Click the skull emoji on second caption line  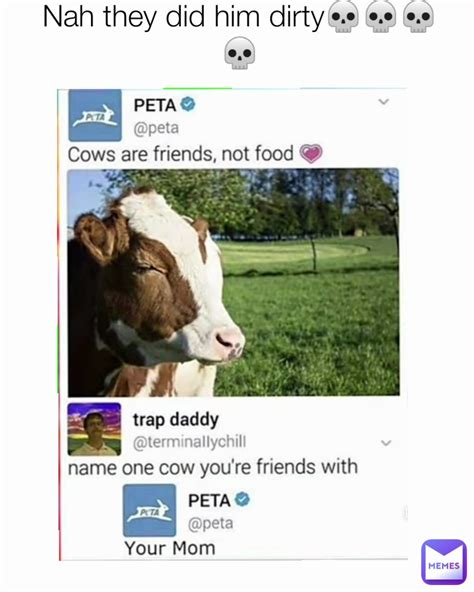(x=240, y=53)
